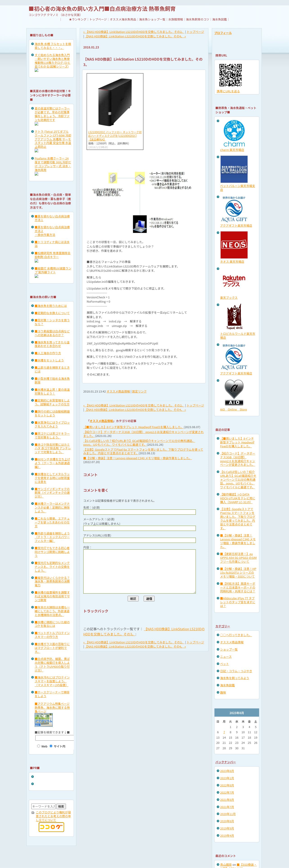This screenshot has width=289, height=868.
Task: Click the 確認 comment button
Action: tap(133, 598)
